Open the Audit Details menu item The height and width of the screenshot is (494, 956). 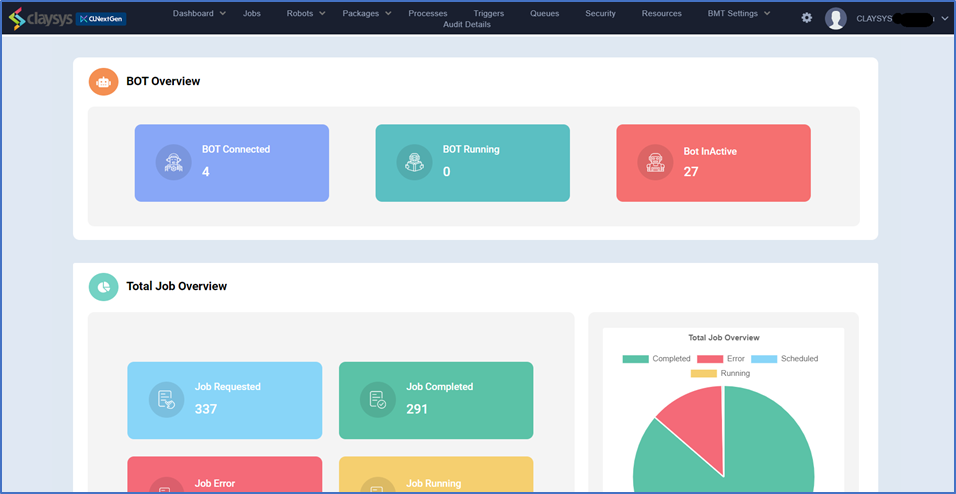467,24
